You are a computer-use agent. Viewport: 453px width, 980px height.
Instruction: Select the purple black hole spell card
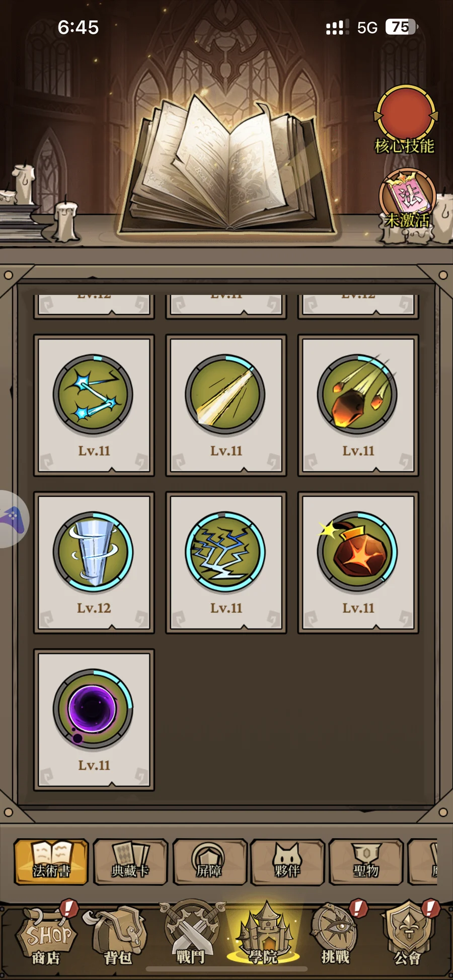coord(94,720)
